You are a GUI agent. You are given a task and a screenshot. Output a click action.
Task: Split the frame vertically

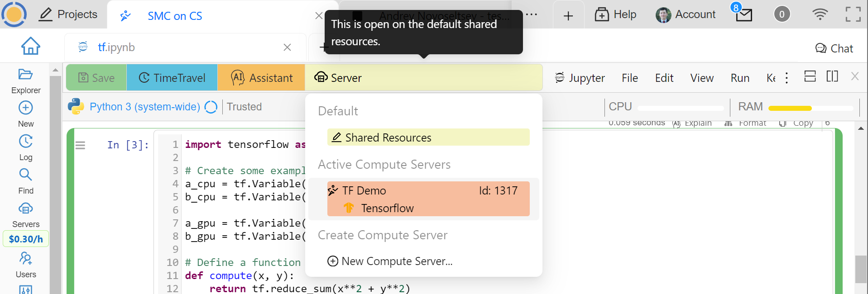click(832, 76)
